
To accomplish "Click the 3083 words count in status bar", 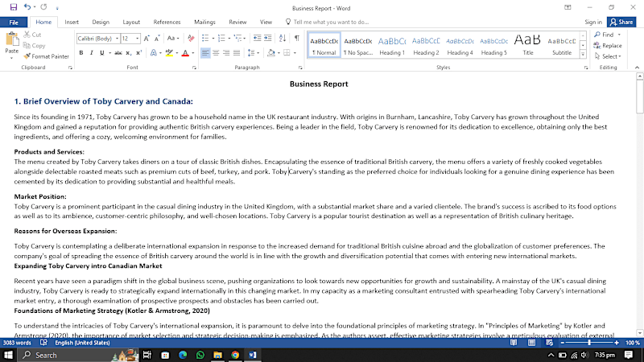I will tap(17, 343).
